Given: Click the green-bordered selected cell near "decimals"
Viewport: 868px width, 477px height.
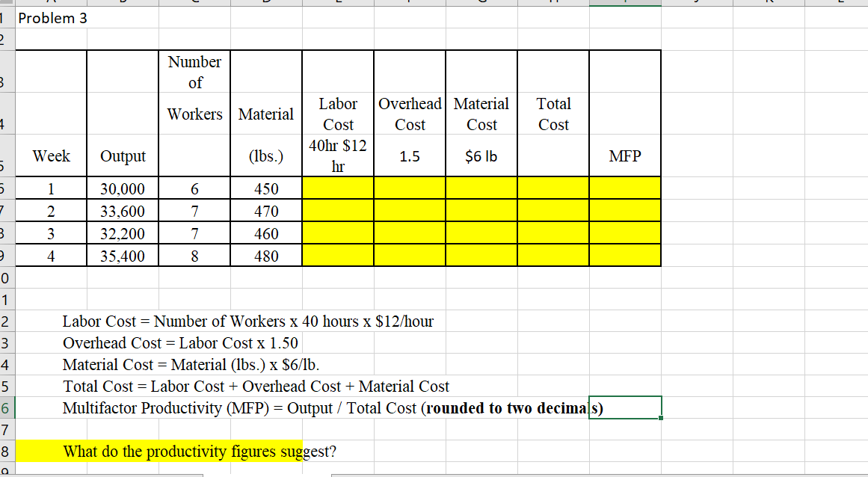Looking at the screenshot, I should click(x=625, y=408).
